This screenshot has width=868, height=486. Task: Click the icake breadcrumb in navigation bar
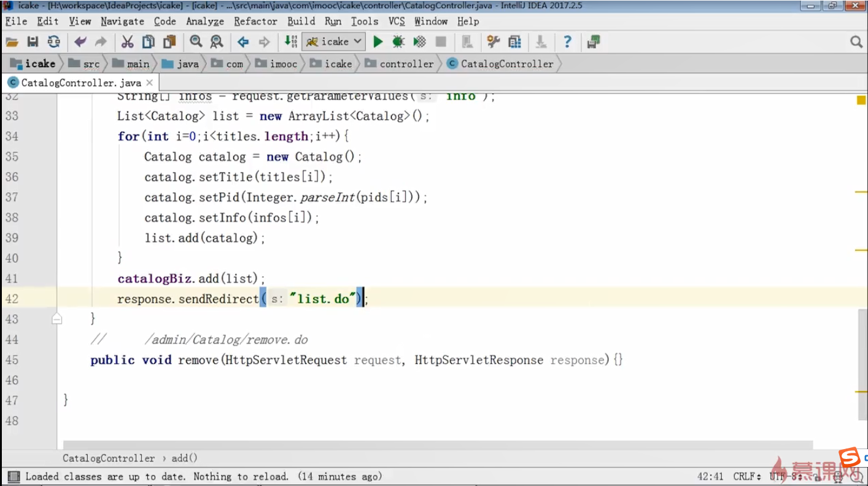[33, 64]
